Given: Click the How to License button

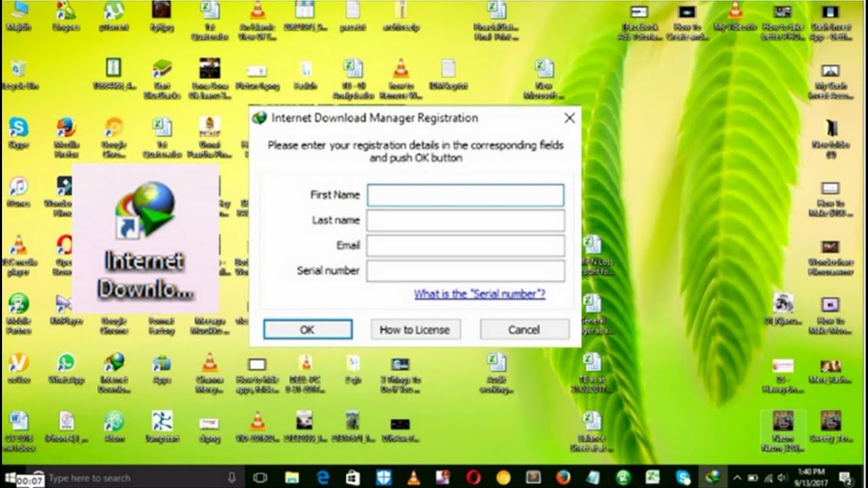Looking at the screenshot, I should pyautogui.click(x=415, y=329).
